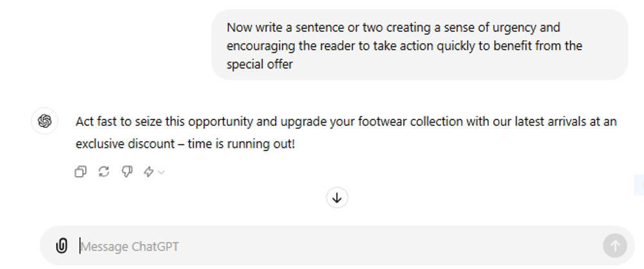Regenerate the response using circular arrows icon

click(x=104, y=172)
